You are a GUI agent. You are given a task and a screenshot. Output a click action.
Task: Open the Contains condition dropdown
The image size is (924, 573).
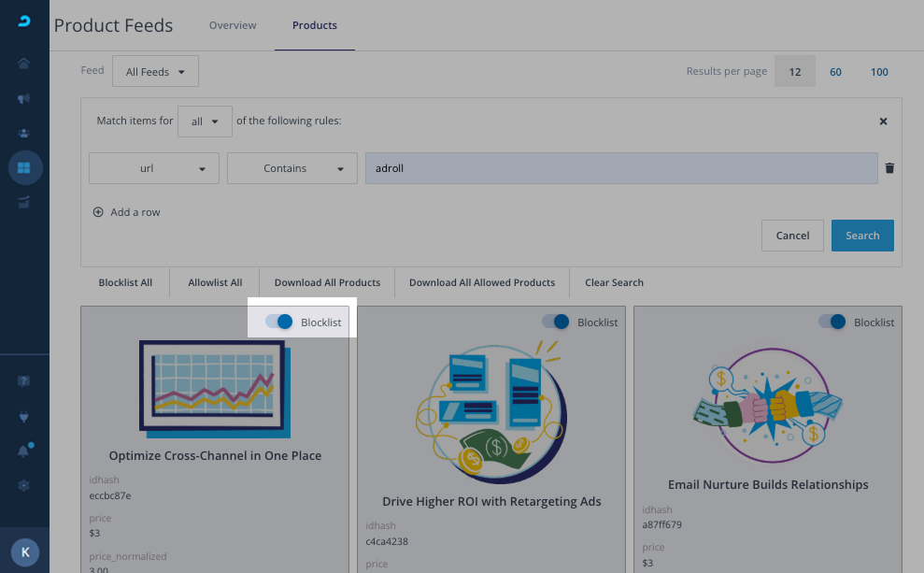tap(291, 168)
